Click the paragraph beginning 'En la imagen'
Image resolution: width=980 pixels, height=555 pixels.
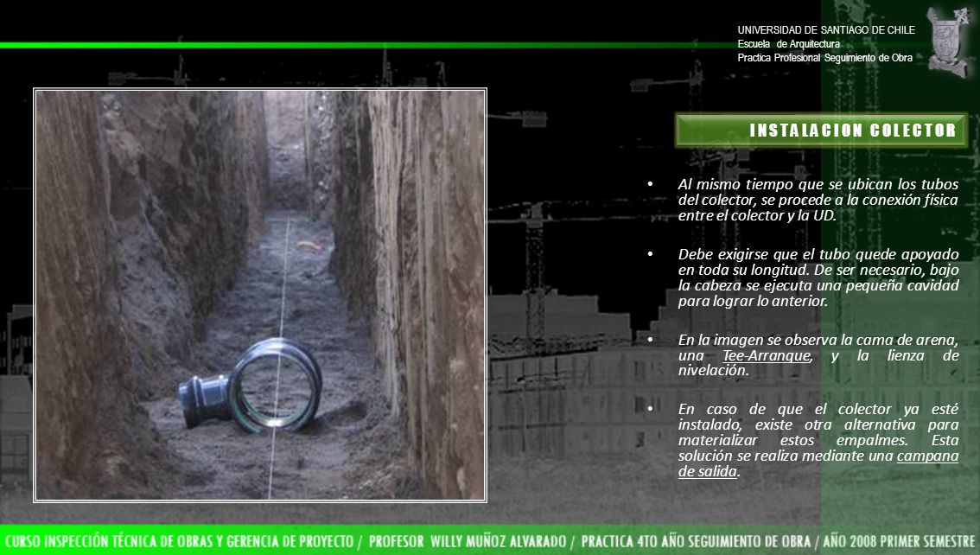[x=818, y=355]
